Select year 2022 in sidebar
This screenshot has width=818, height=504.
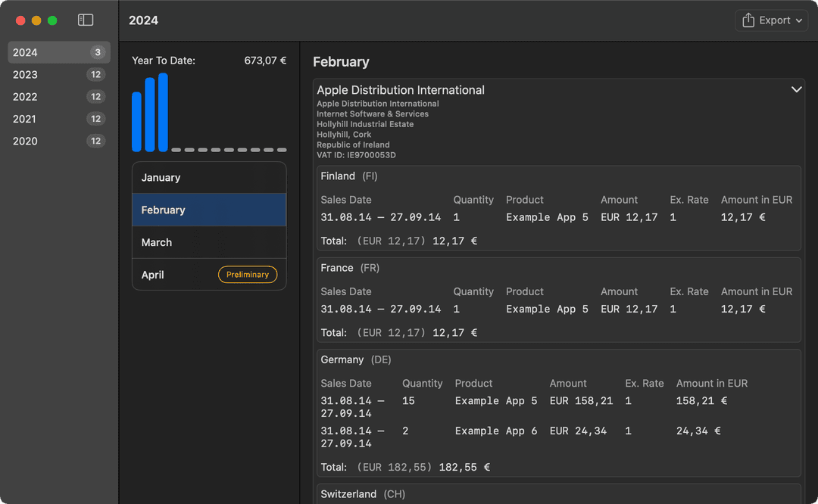[x=59, y=96]
